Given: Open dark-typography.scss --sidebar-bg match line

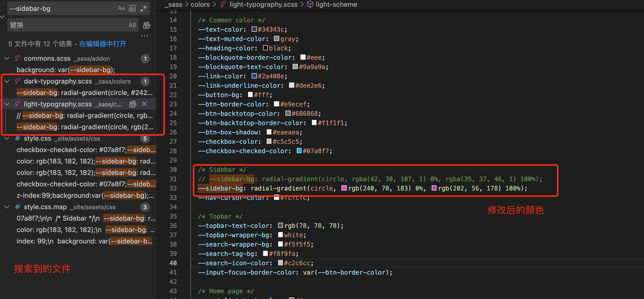Looking at the screenshot, I should pyautogui.click(x=85, y=93).
